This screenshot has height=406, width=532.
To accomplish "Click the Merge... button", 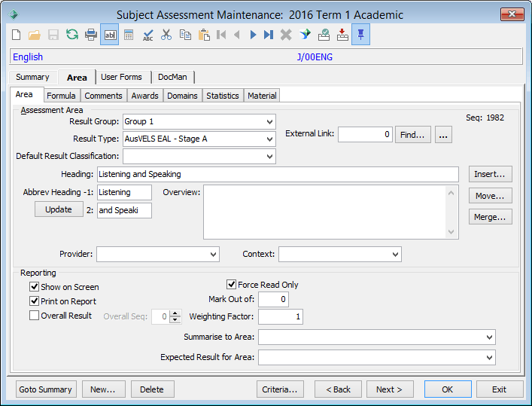I will pyautogui.click(x=490, y=217).
